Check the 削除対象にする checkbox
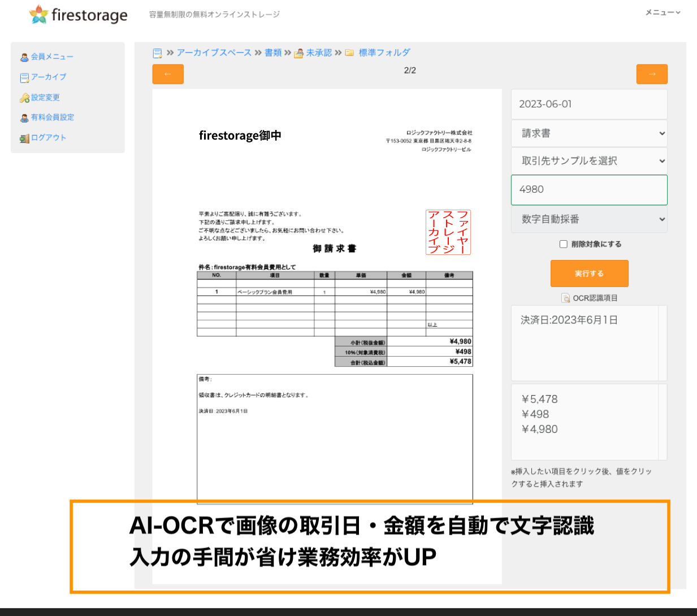 point(563,244)
